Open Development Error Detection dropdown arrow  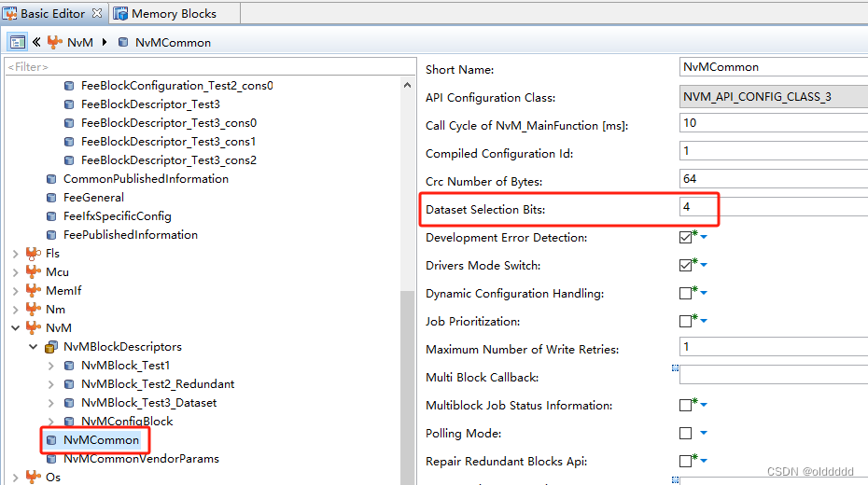tap(704, 237)
